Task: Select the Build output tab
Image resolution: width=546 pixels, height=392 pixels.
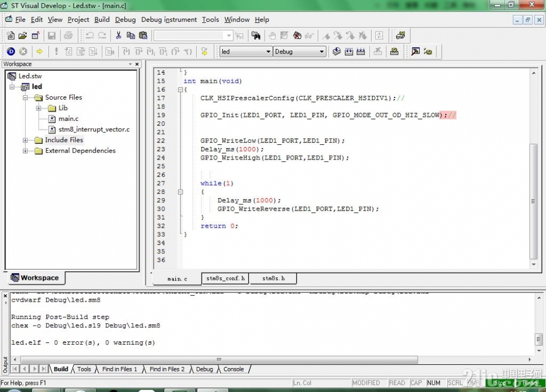Action: point(61,369)
